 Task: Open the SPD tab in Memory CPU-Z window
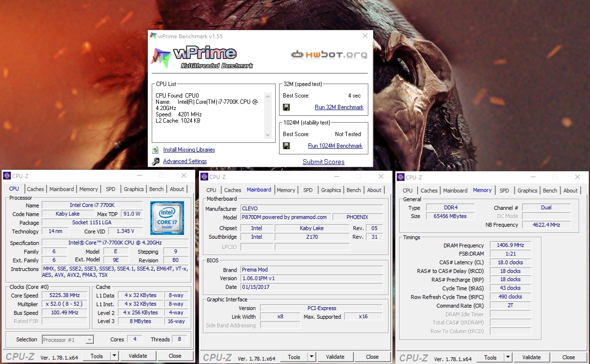pyautogui.click(x=504, y=191)
